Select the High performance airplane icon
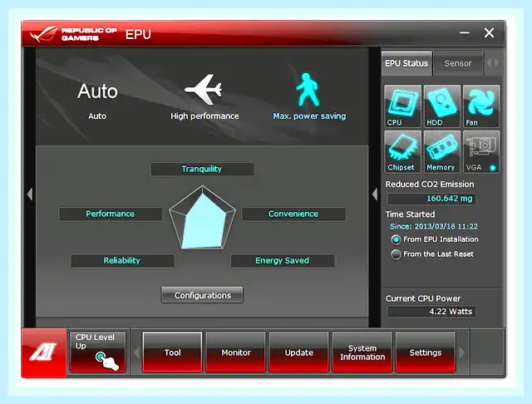 pyautogui.click(x=203, y=90)
